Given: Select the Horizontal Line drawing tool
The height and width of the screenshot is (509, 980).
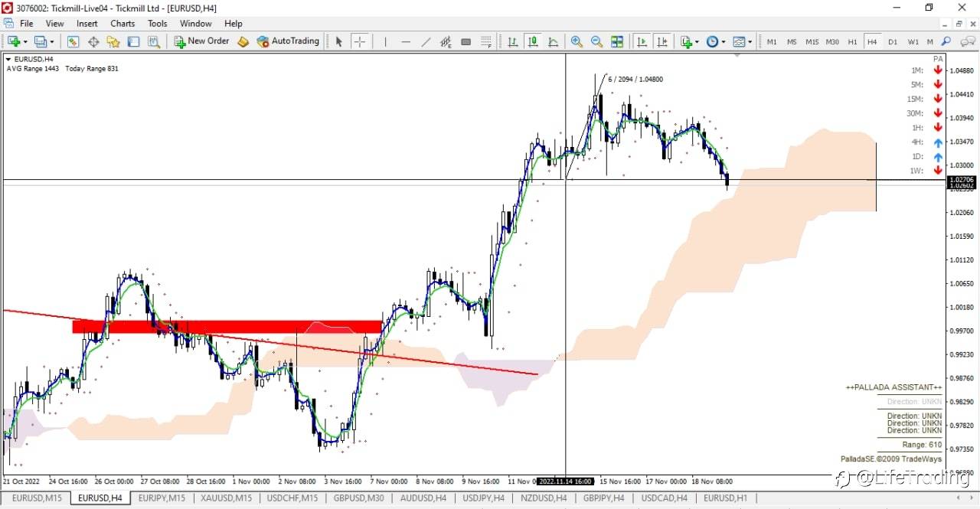Looking at the screenshot, I should click(x=405, y=41).
